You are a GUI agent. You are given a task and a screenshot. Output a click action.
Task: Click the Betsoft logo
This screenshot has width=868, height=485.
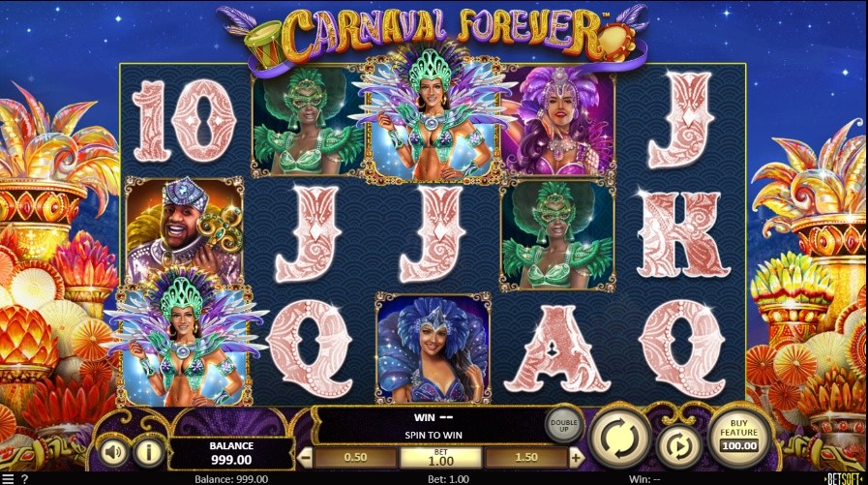pyautogui.click(x=845, y=479)
